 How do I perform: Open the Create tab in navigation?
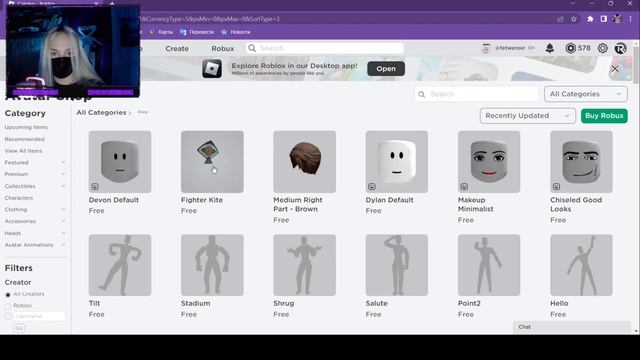pos(177,49)
